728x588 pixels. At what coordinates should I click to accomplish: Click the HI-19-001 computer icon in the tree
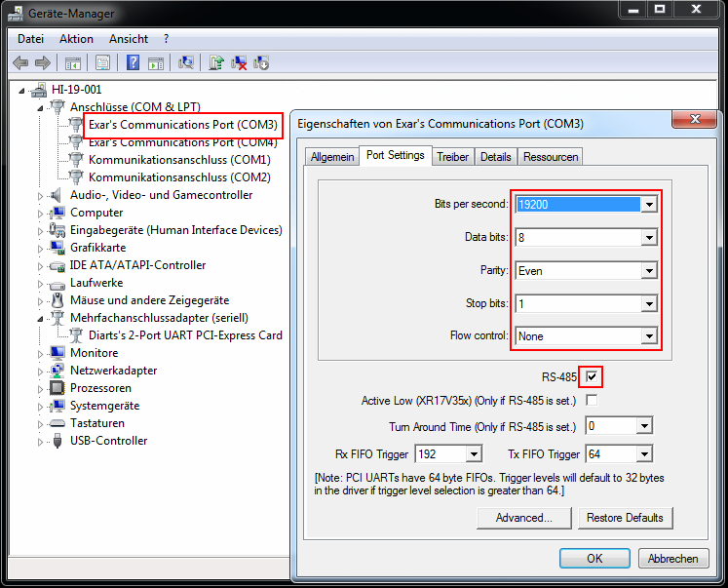[39, 90]
